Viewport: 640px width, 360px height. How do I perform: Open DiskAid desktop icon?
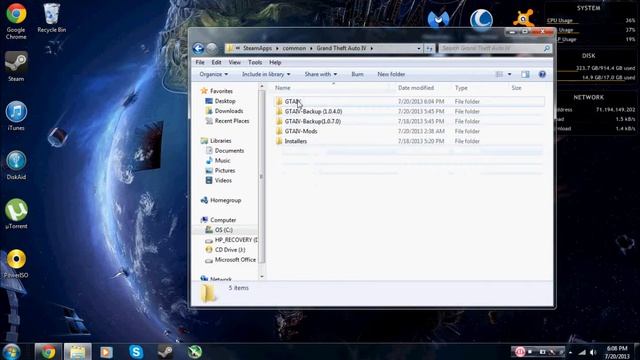[16, 165]
